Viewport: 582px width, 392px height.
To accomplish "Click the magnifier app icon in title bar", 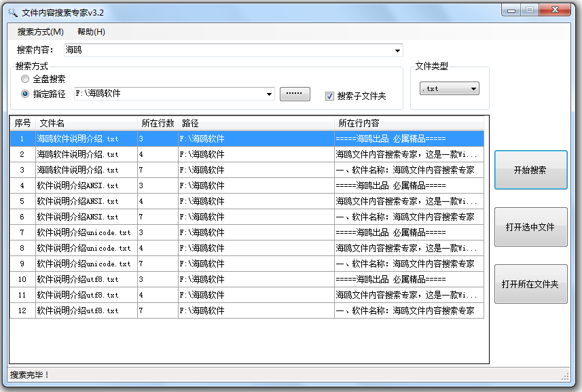I will pos(12,13).
